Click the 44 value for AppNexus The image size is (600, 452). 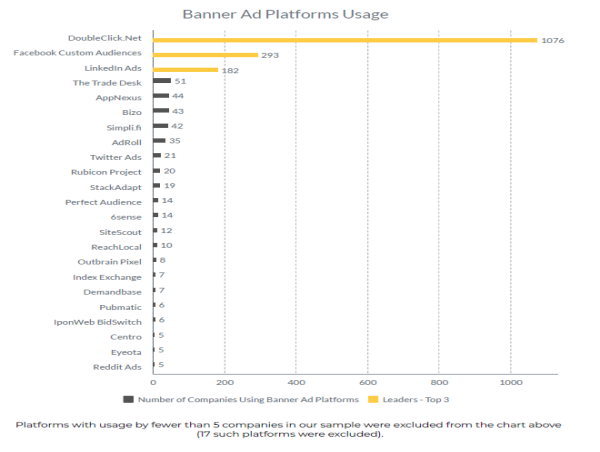[x=178, y=96]
